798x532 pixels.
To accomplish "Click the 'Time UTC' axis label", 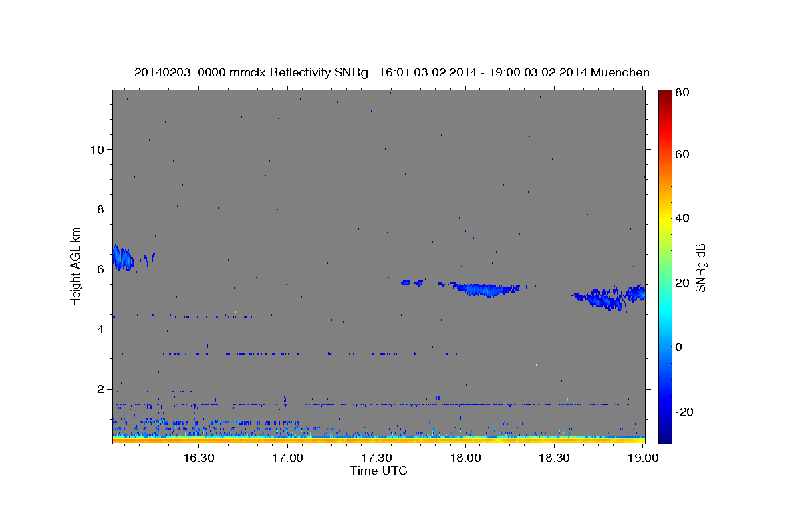I will pos(378,471).
